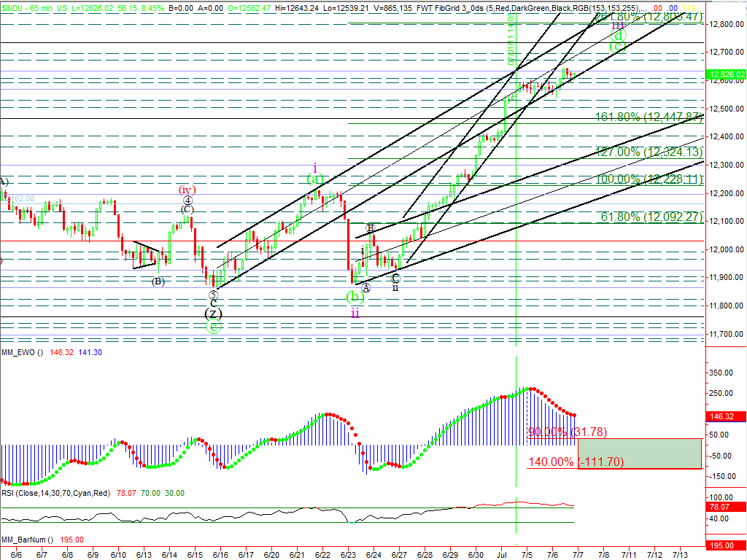This screenshot has width=747, height=560.
Task: Click the 6/22 date on time axis
Action: [322, 554]
